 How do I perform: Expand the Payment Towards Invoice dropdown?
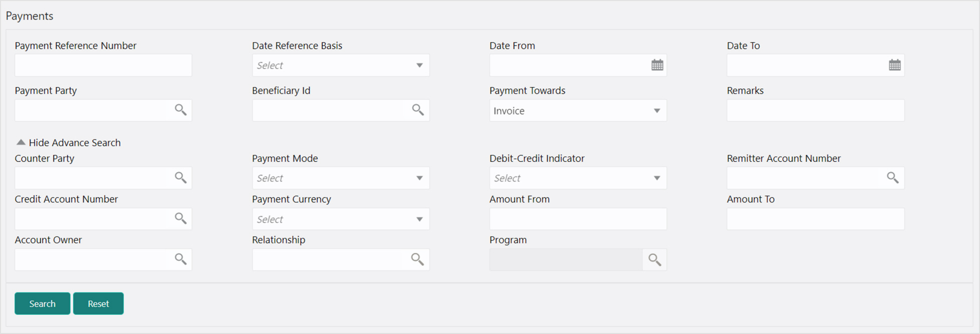[x=578, y=110]
